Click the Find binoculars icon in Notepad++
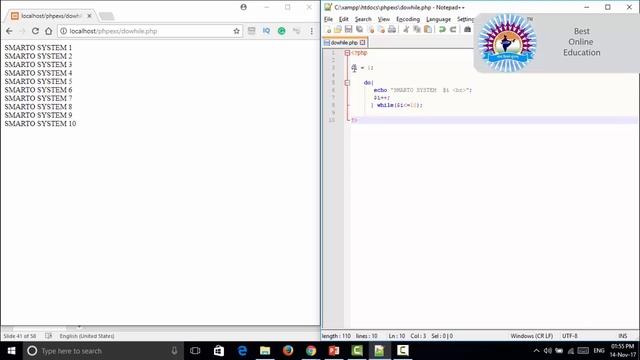 pos(467,29)
